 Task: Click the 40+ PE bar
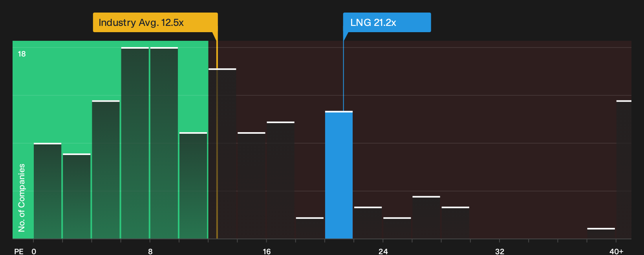(624, 169)
